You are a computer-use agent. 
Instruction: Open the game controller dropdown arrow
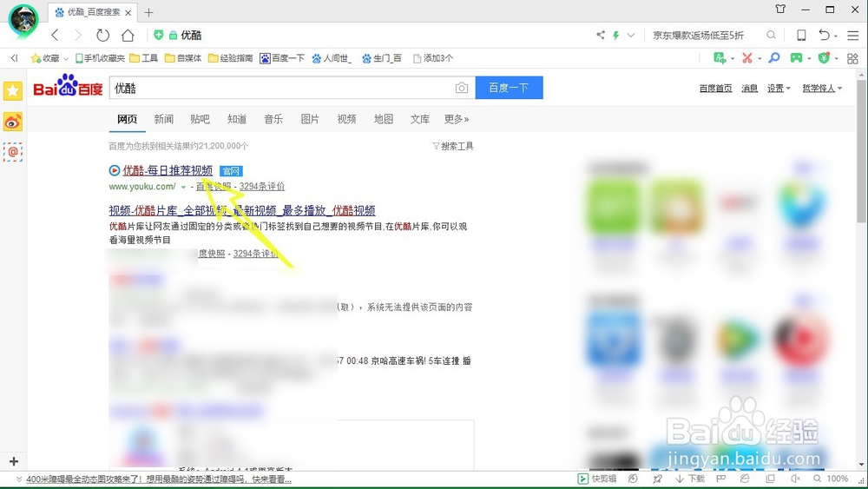808,58
